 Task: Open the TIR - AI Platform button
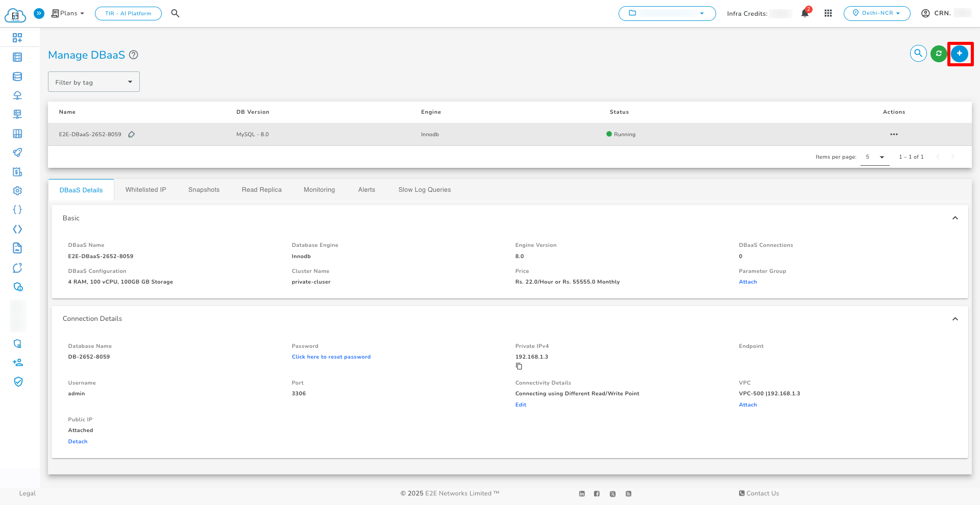(128, 14)
